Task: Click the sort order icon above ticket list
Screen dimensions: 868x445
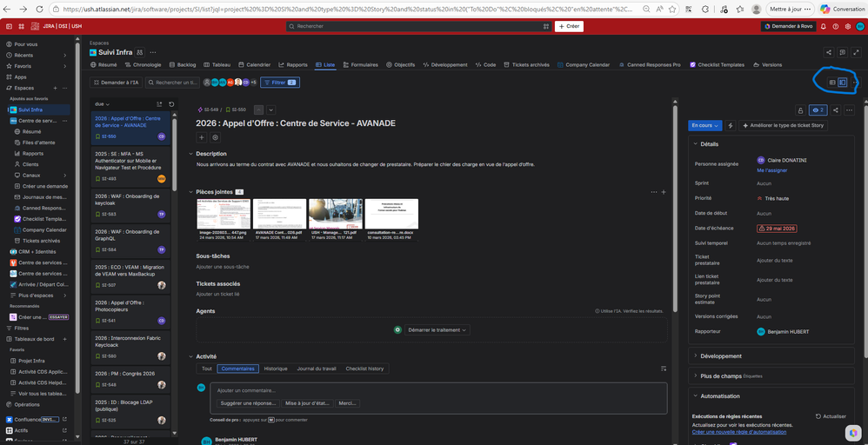Action: click(159, 104)
